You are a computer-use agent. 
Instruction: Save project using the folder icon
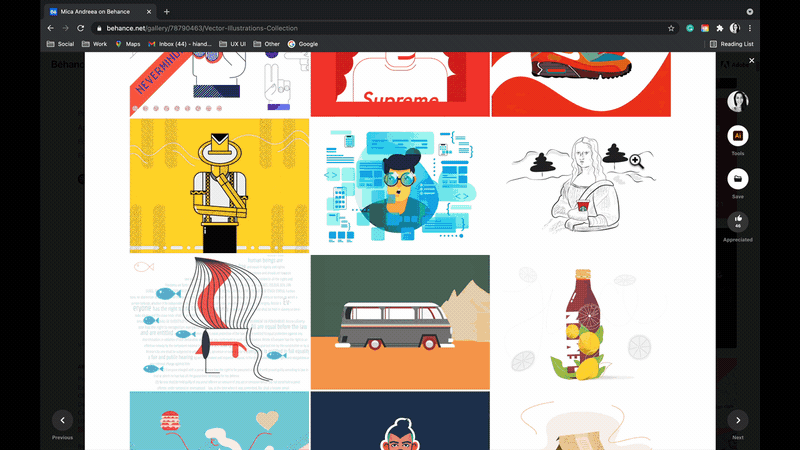point(738,179)
